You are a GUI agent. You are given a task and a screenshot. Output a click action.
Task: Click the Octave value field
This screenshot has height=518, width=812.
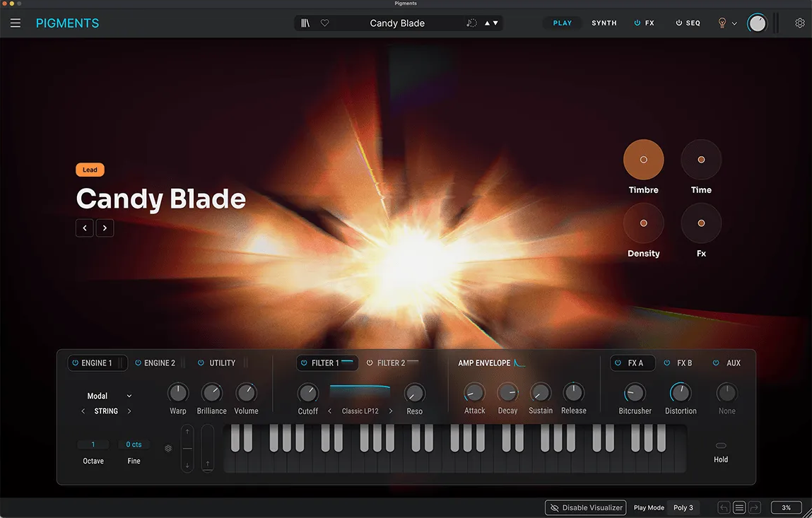93,445
